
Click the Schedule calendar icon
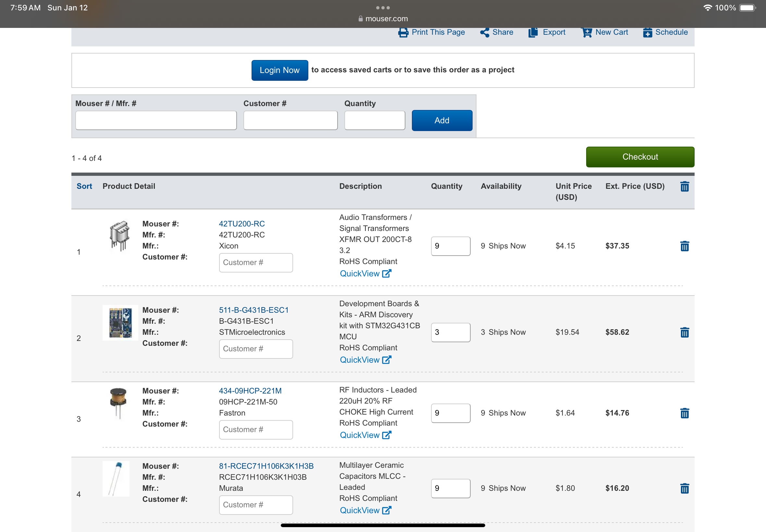tap(648, 32)
